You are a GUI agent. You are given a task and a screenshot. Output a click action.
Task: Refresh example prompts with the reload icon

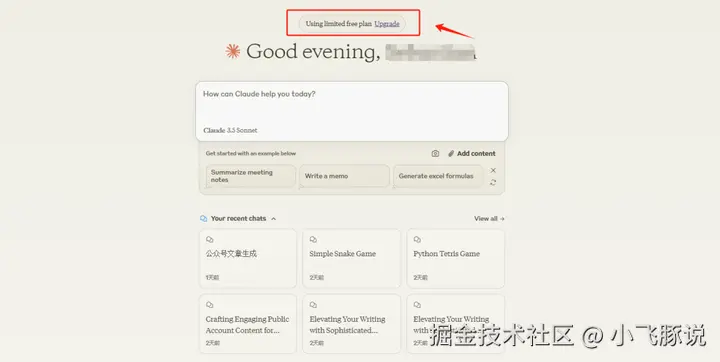[x=493, y=182]
